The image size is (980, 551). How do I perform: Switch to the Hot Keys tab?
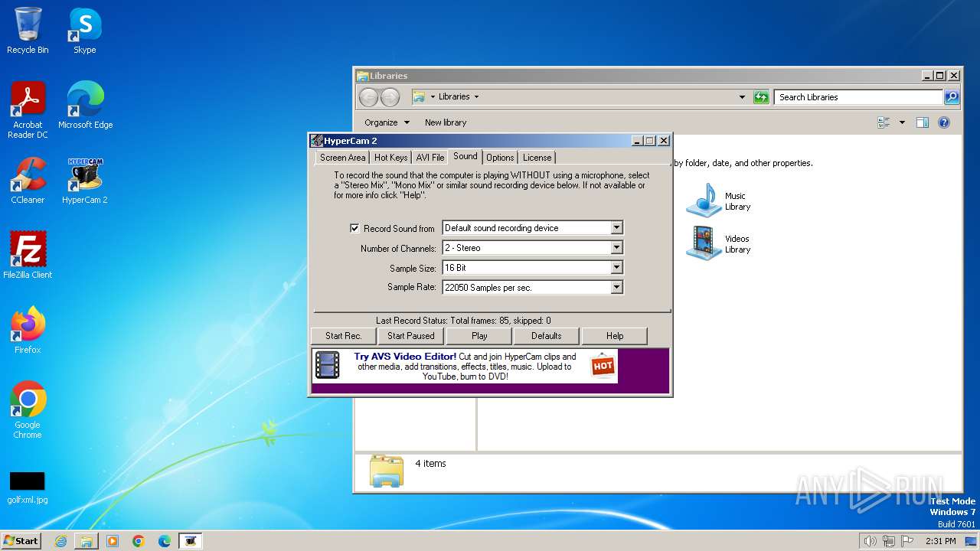click(390, 158)
